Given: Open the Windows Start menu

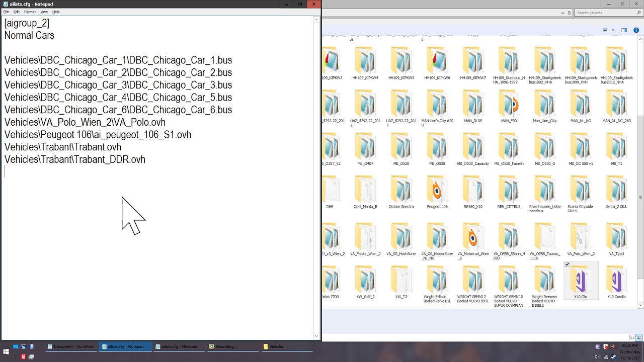Looking at the screenshot, I should tap(6, 351).
